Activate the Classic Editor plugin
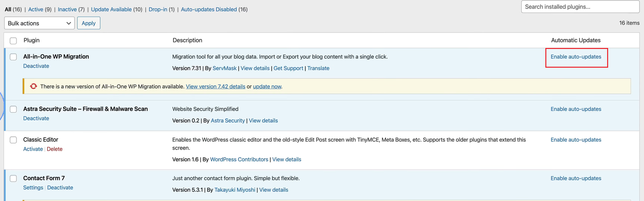The image size is (644, 201). [x=33, y=149]
